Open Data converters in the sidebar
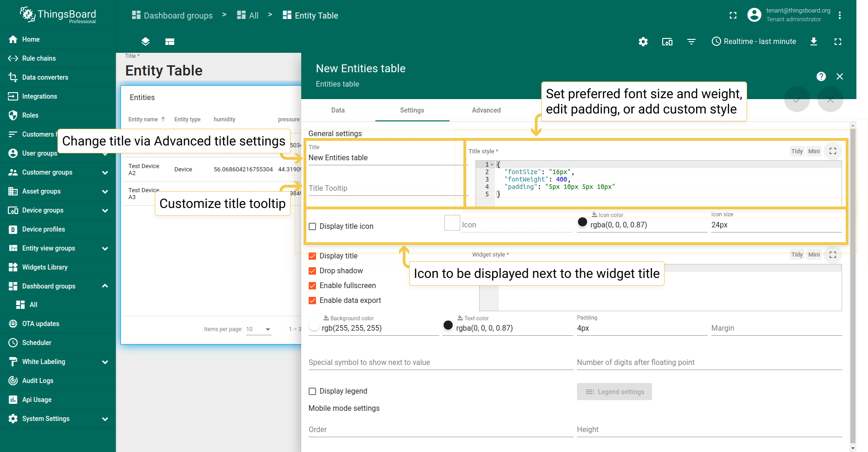 (58, 77)
